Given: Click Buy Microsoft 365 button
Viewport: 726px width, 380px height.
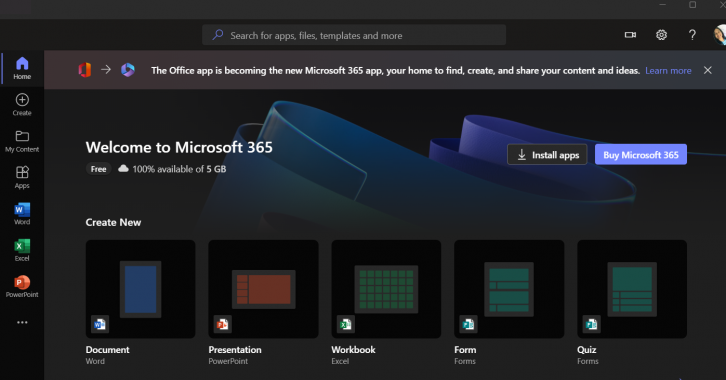Looking at the screenshot, I should [x=641, y=155].
